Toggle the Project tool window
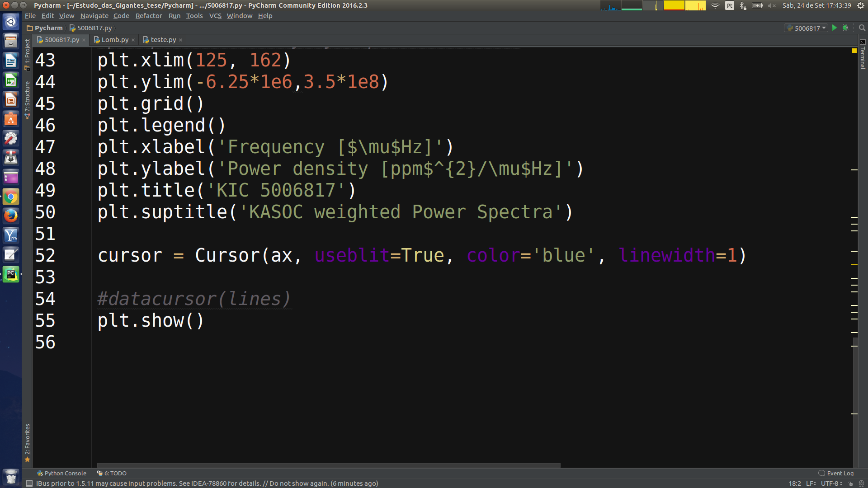 (x=28, y=54)
